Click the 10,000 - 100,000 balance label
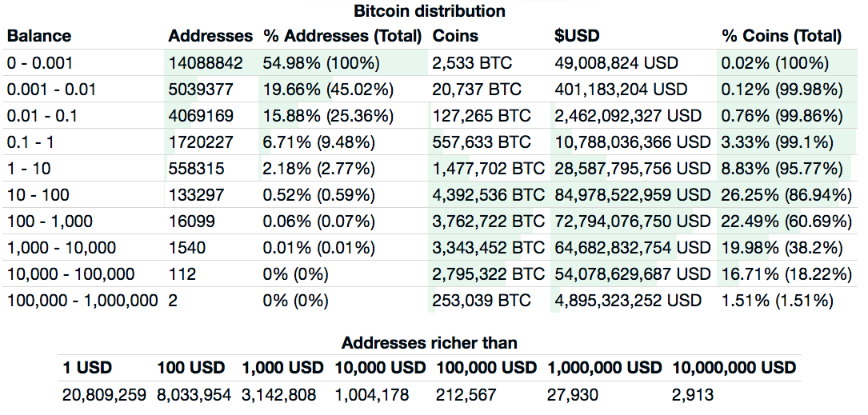868x415 pixels. coord(71,274)
